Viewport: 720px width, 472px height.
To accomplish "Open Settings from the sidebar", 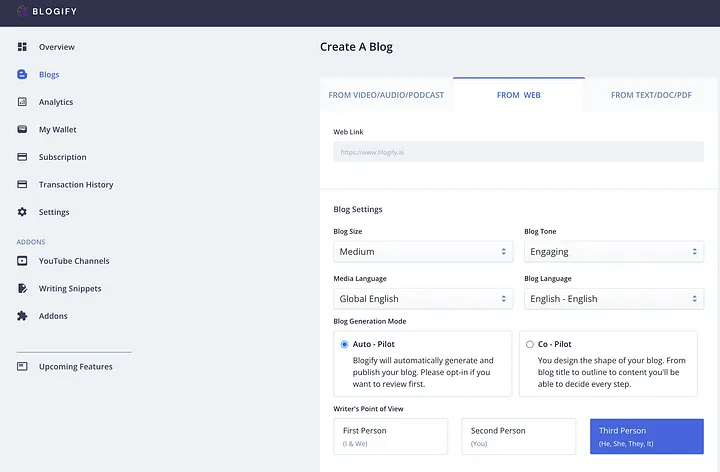I will click(54, 212).
